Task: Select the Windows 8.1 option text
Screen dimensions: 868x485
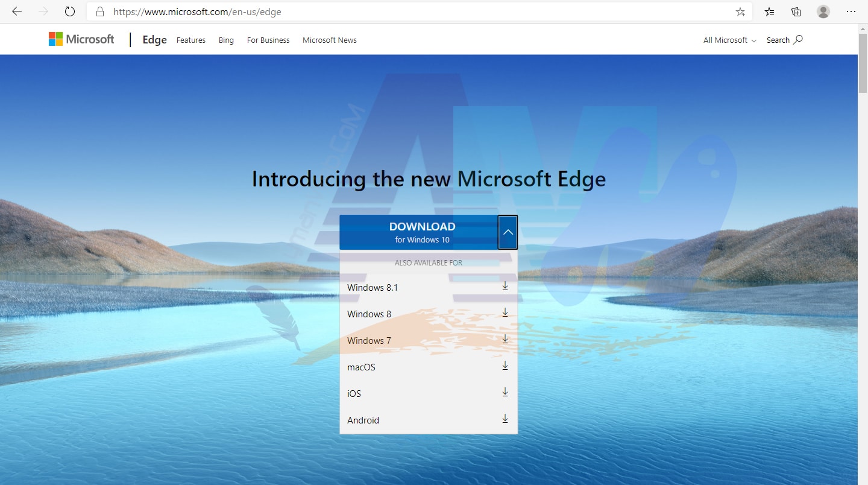Action: [x=373, y=288]
